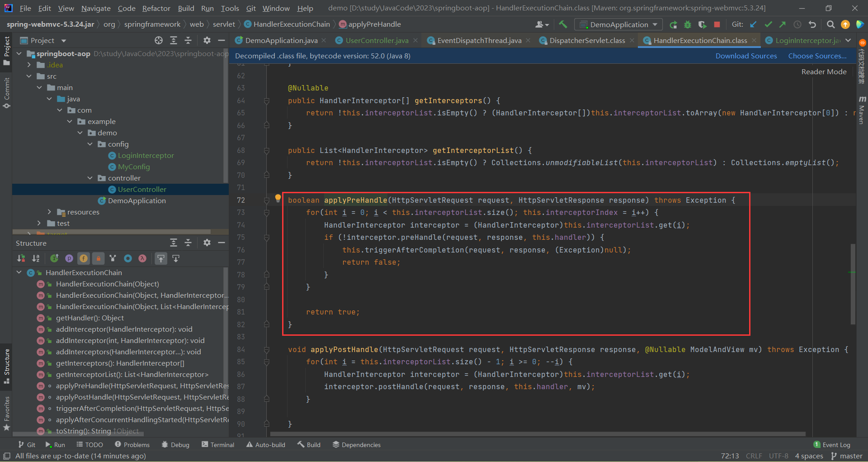Expand the .idea folder
Screen dimensions: 868x462
29,65
